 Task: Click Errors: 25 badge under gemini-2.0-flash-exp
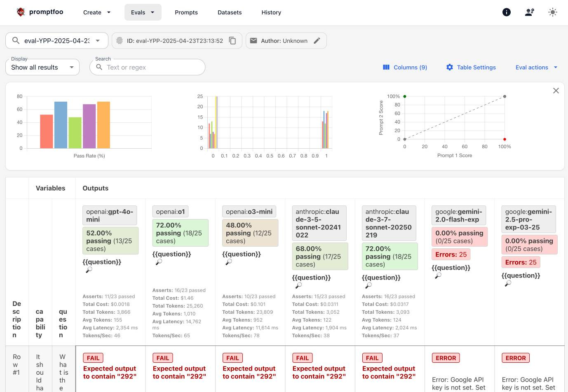tap(451, 254)
